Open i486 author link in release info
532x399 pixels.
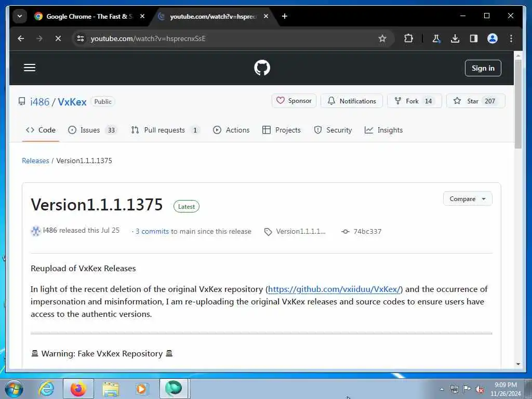tap(50, 230)
